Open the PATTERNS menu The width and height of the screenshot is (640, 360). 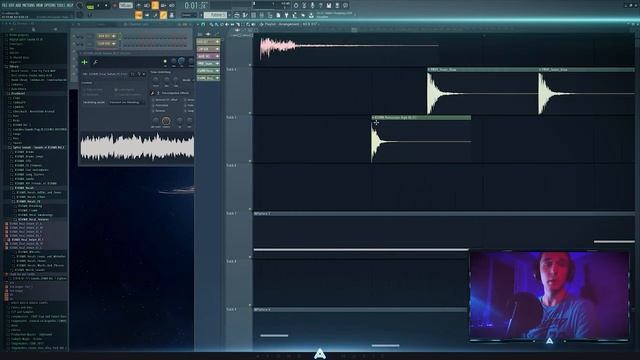tap(30, 5)
